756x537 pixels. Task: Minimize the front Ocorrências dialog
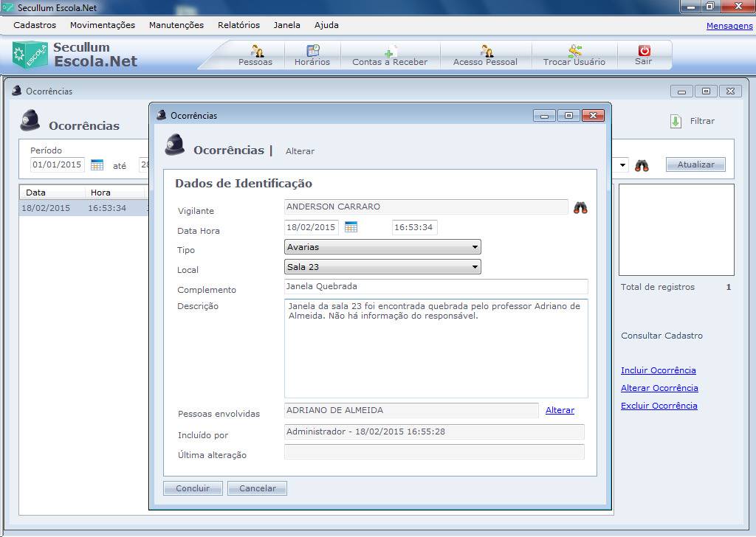[544, 116]
